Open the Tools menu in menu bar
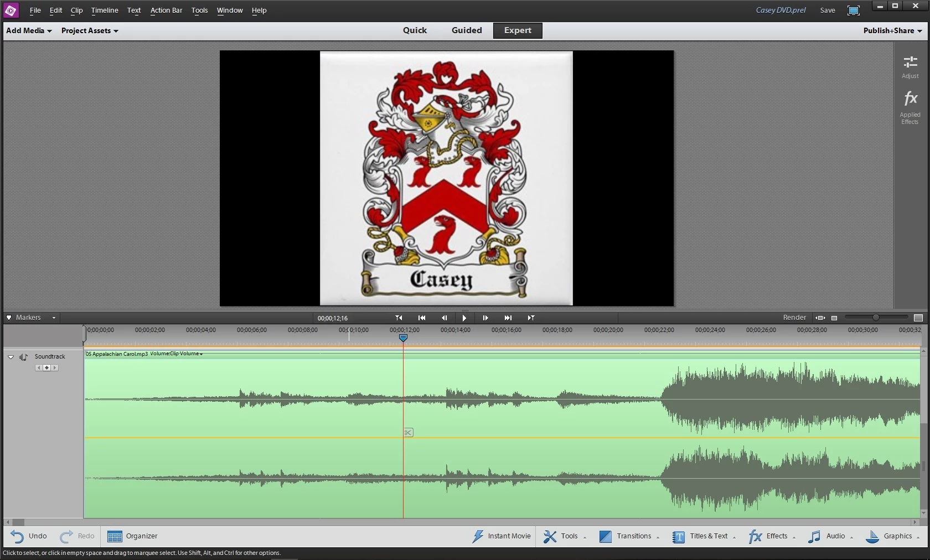Viewport: 930px width, 560px height. tap(200, 10)
